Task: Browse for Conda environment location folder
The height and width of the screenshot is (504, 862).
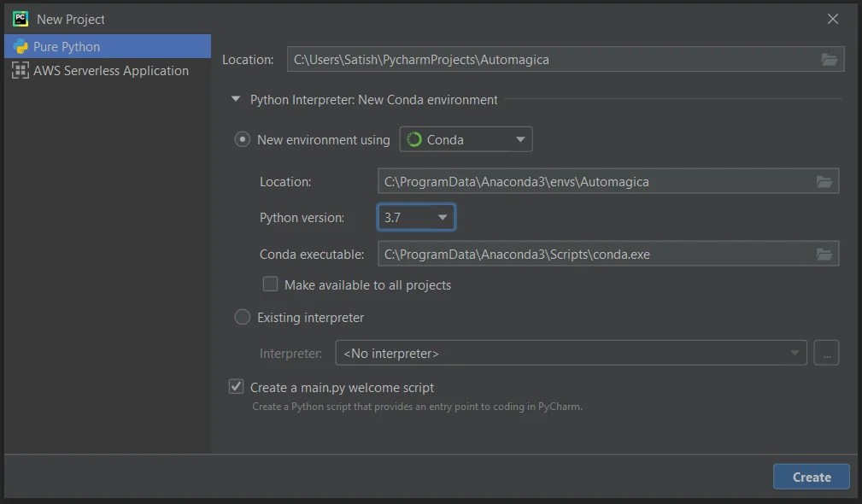Action: [824, 181]
